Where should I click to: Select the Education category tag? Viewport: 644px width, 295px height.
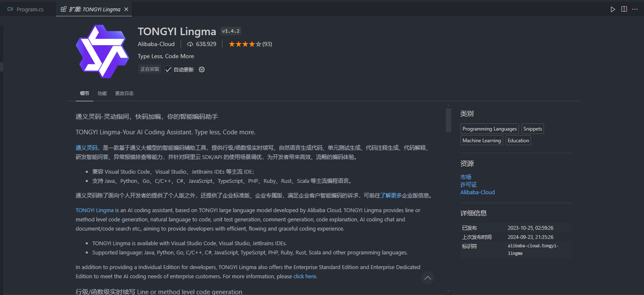(x=519, y=141)
